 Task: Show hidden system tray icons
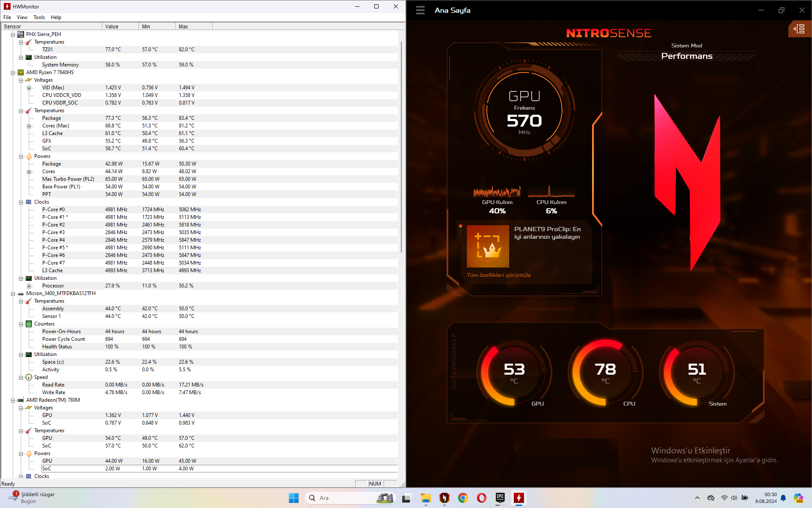tap(697, 498)
